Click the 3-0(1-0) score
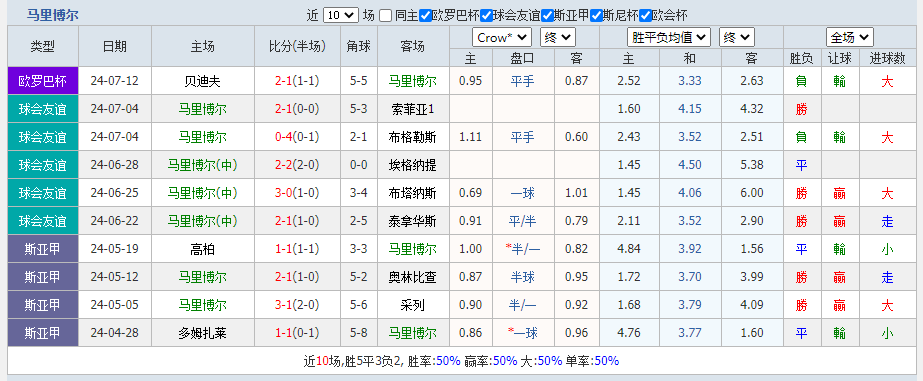923x381 pixels. 297,193
